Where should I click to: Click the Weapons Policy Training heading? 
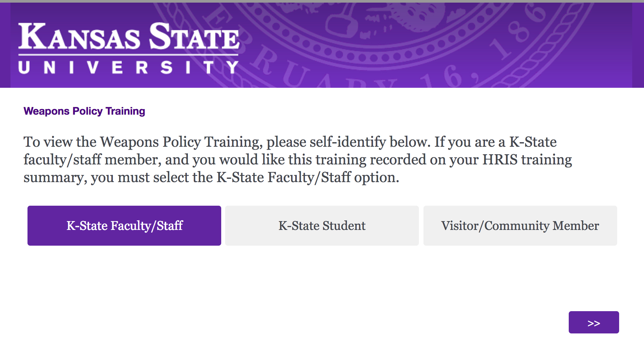pos(84,111)
